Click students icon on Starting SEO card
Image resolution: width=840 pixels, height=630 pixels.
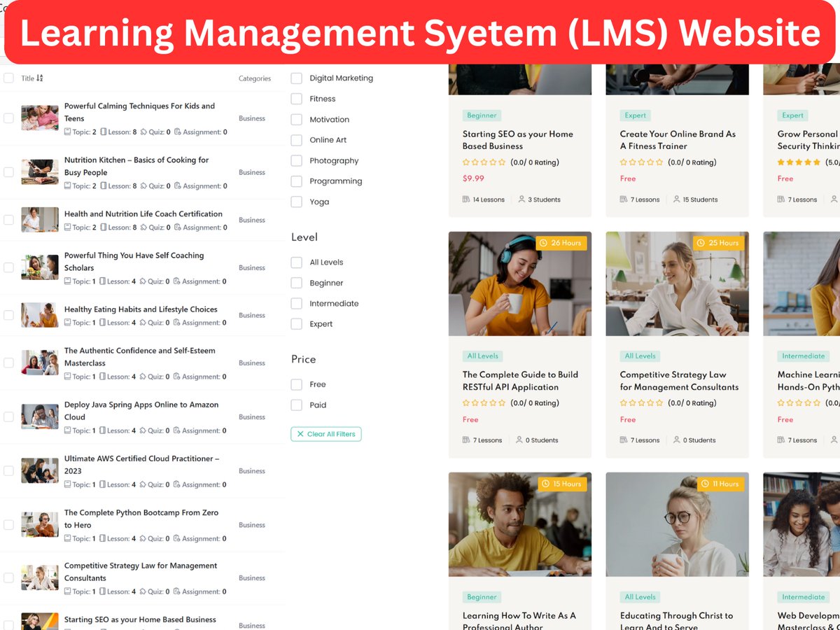coord(521,199)
